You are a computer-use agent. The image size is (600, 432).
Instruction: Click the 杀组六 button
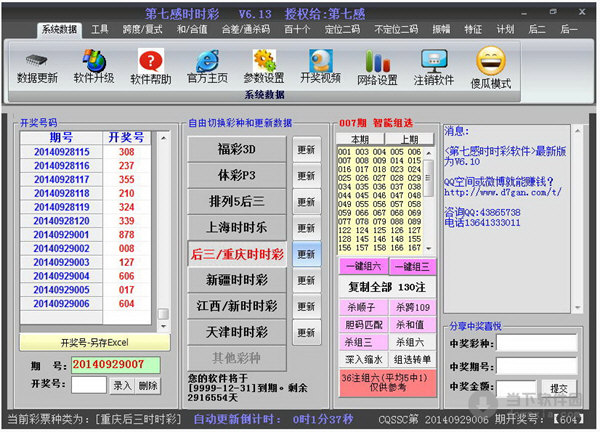(412, 342)
